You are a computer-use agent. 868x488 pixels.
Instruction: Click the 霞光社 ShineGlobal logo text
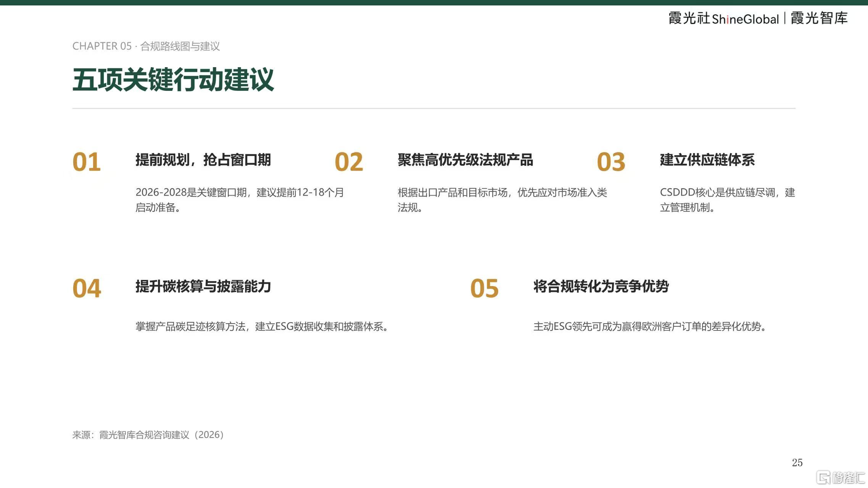723,18
